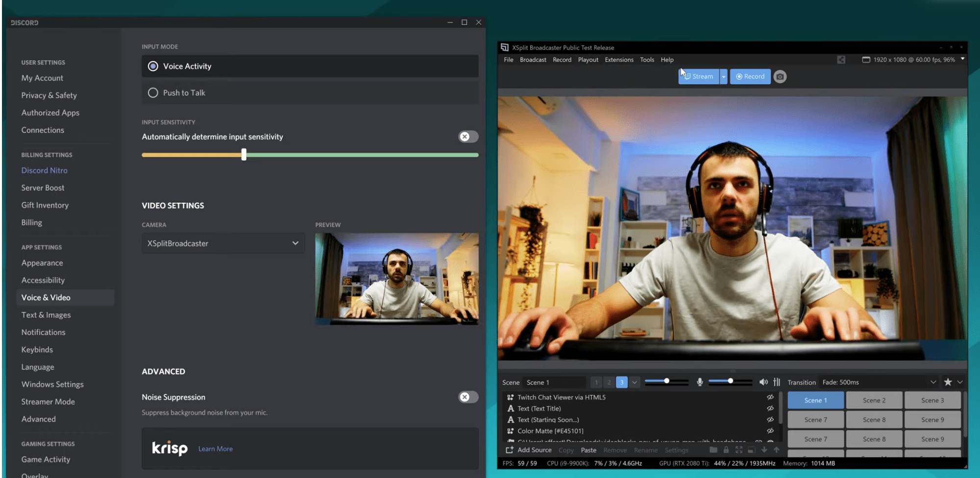Click the star favorite transition icon
The image size is (980, 478).
pos(948,382)
